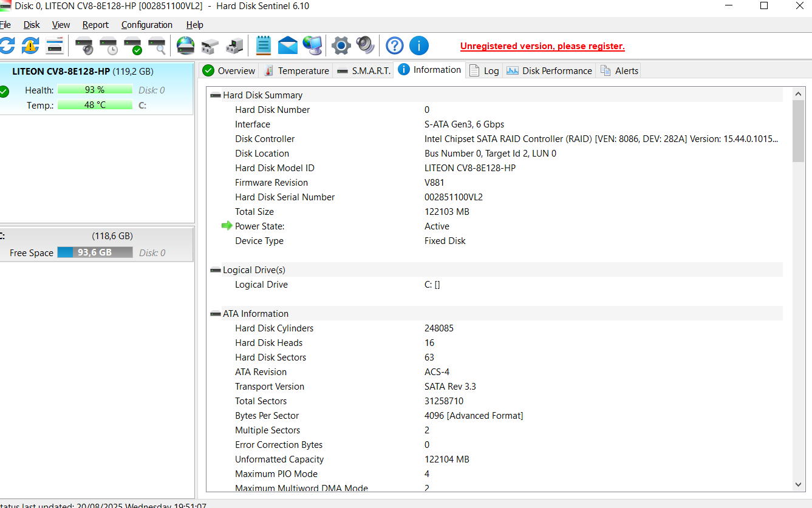The image size is (812, 508).
Task: Switch to the S.M.A.R.T. tab
Action: coord(363,70)
